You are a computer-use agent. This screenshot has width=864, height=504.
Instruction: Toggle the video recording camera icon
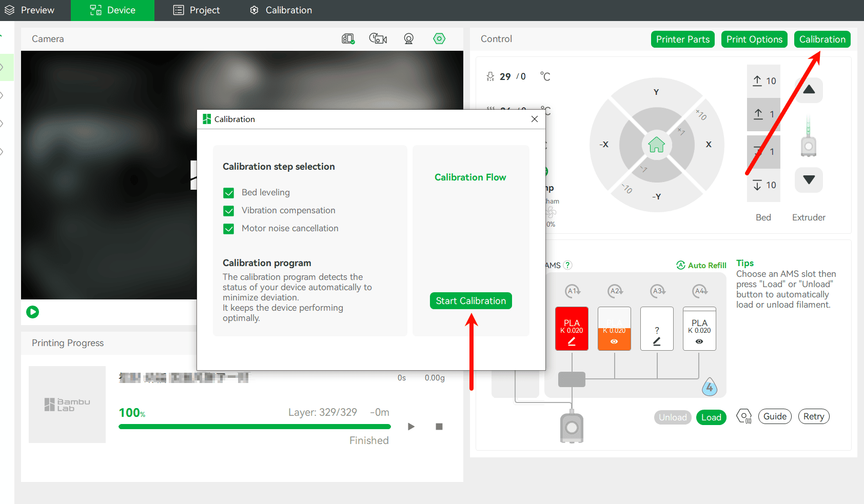(x=378, y=38)
